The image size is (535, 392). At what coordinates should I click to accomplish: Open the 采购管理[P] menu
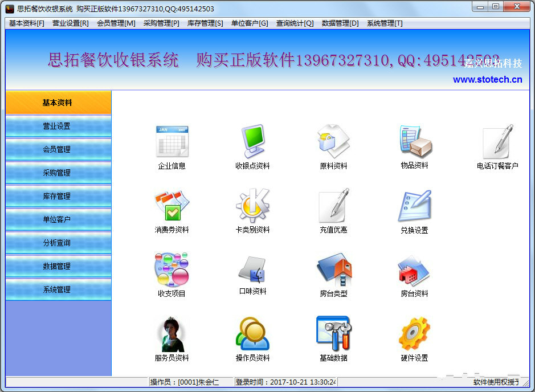tap(161, 23)
